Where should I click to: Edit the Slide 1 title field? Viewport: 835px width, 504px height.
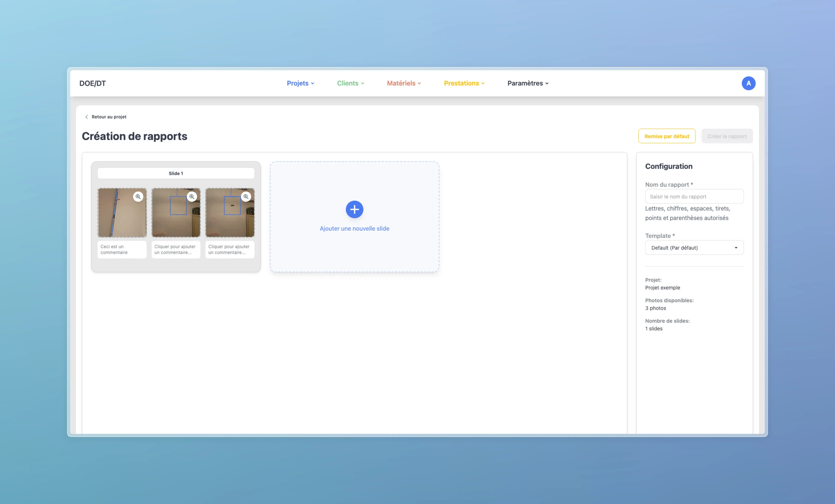coord(175,173)
